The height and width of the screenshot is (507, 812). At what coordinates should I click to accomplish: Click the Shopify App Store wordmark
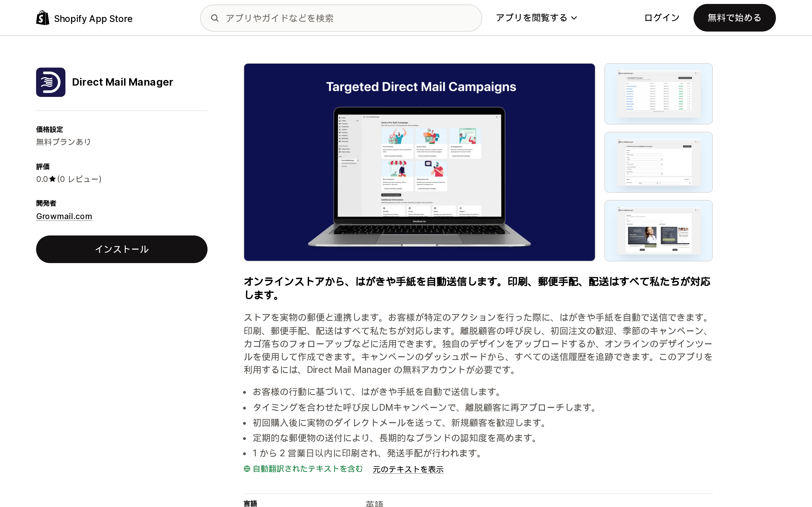coord(93,18)
